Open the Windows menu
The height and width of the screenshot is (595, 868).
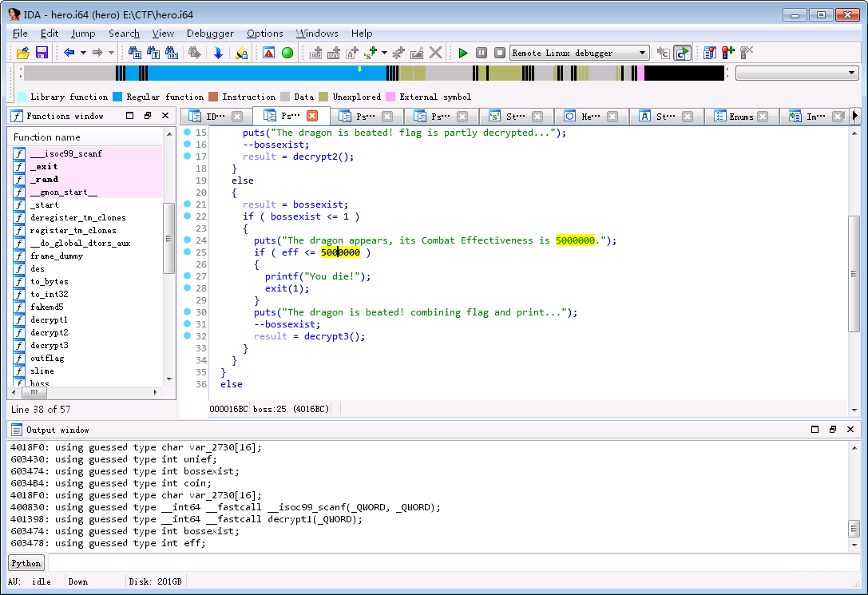click(317, 34)
